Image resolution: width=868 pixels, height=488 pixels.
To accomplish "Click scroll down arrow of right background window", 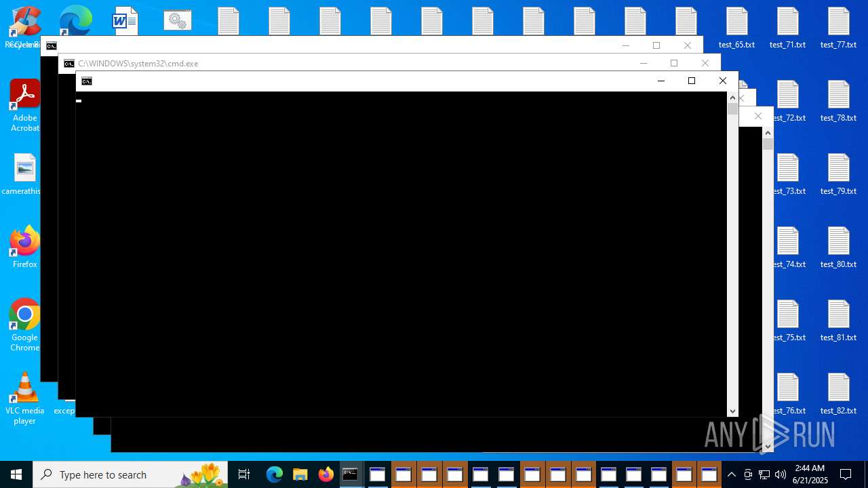I will point(768,447).
